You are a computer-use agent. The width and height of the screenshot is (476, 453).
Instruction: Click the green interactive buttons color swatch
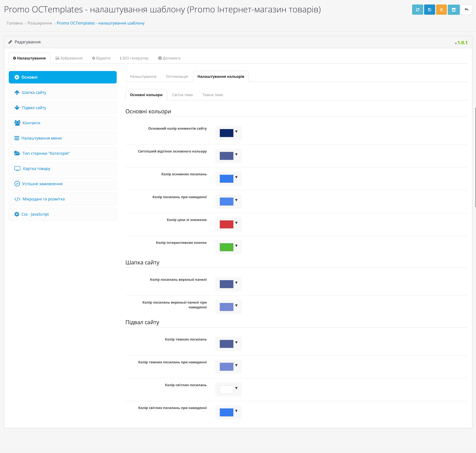[x=226, y=247]
